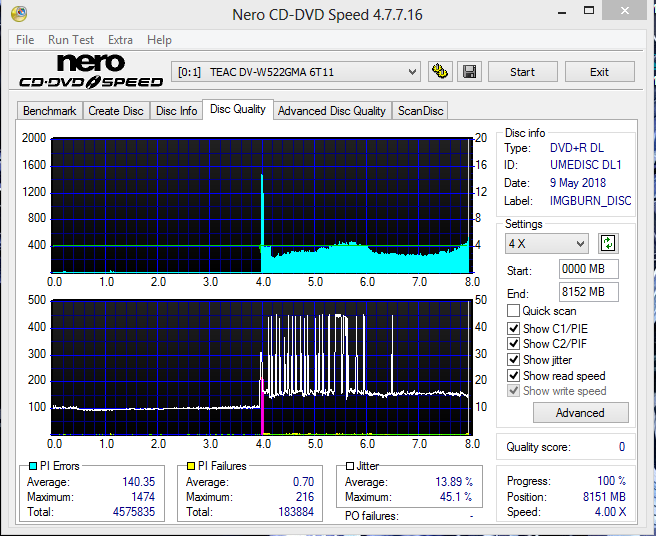Open the Extra menu
656x536 pixels.
tap(120, 40)
